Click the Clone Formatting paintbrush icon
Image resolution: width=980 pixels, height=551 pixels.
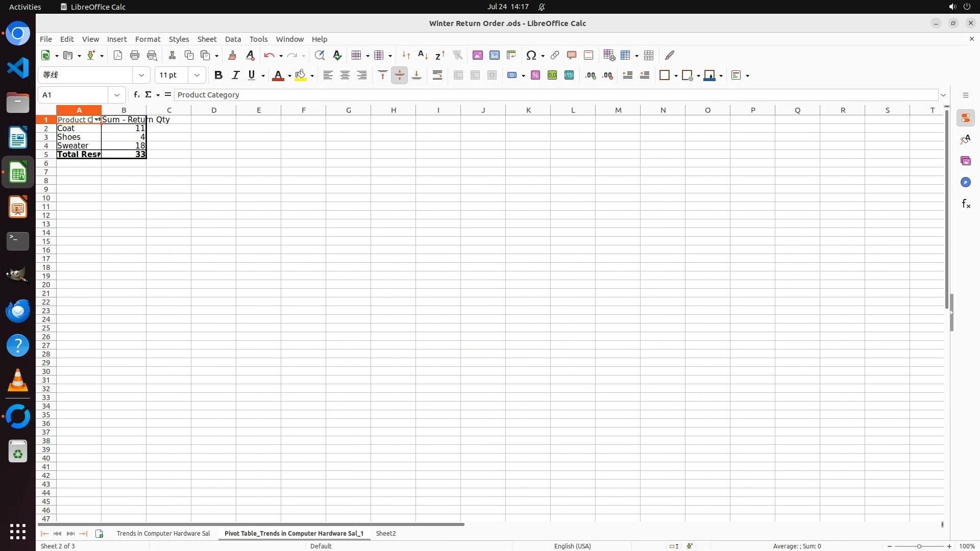232,55
